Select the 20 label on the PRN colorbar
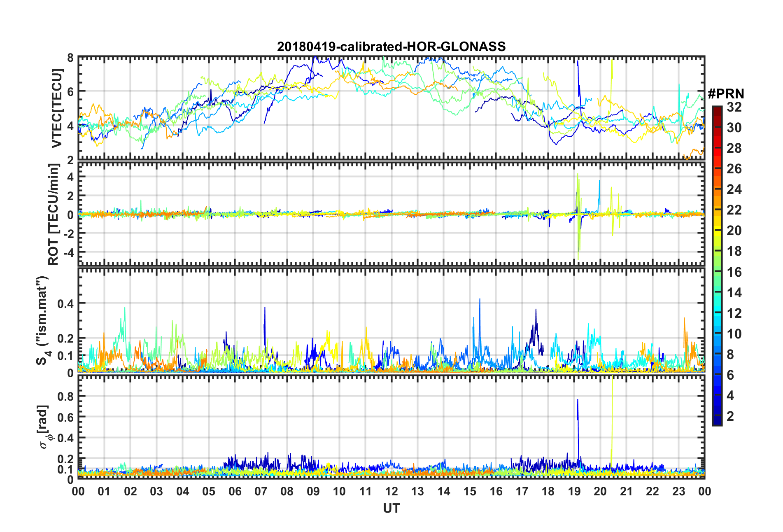Screen dimensions: 783x532 (734, 231)
